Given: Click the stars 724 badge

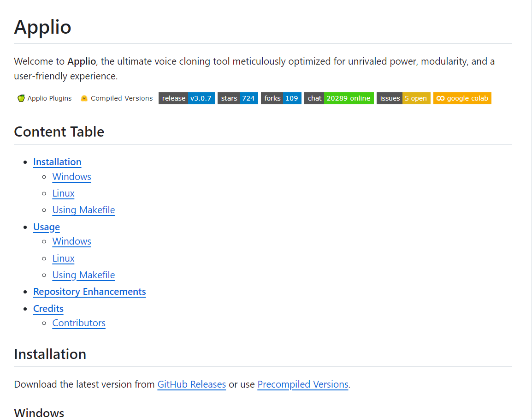Looking at the screenshot, I should click(237, 98).
